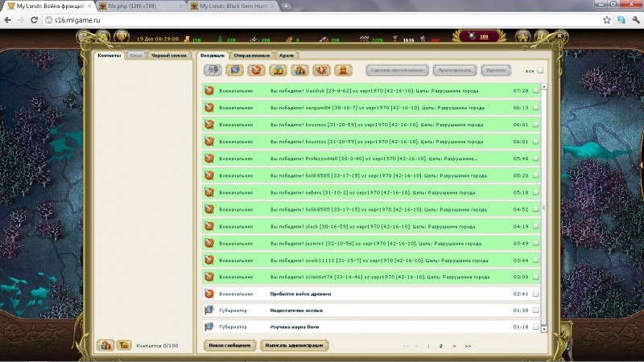This screenshot has width=644, height=362.
Task: Switch to My Lands: Black Gem Hunt tab
Action: pos(233,6)
